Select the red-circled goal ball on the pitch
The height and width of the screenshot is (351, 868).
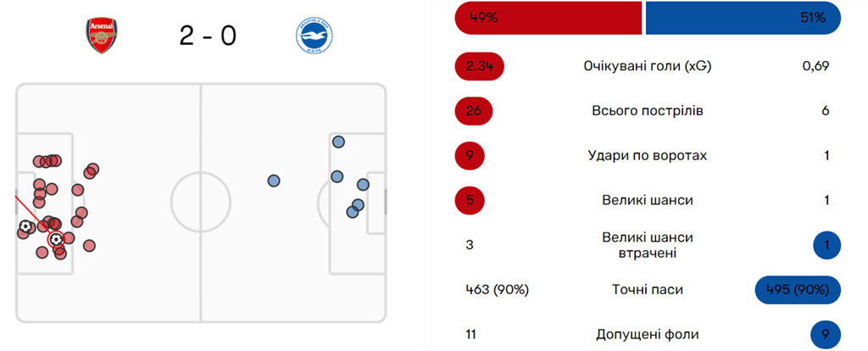[x=56, y=240]
